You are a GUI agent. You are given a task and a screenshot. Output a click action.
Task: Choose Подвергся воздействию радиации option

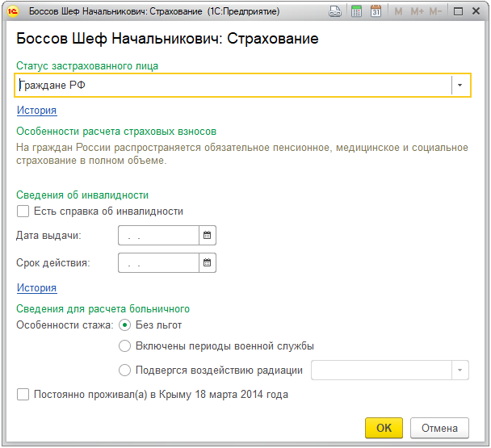click(124, 370)
